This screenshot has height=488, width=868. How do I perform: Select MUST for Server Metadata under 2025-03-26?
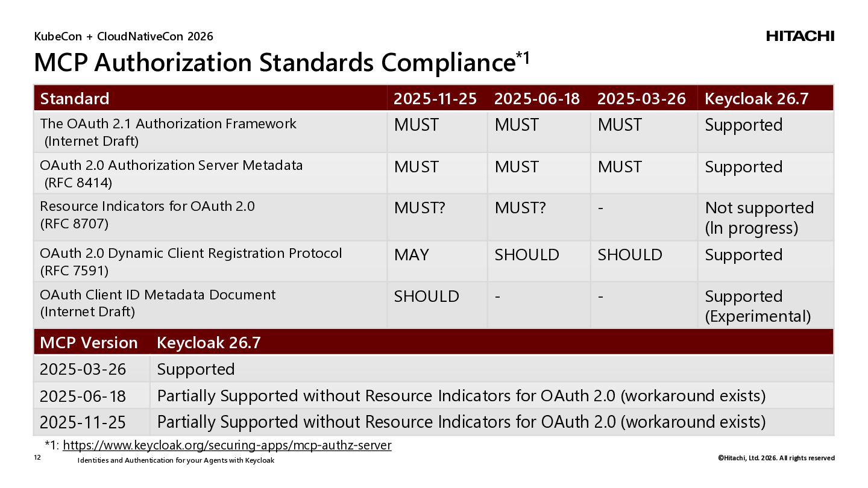[620, 167]
